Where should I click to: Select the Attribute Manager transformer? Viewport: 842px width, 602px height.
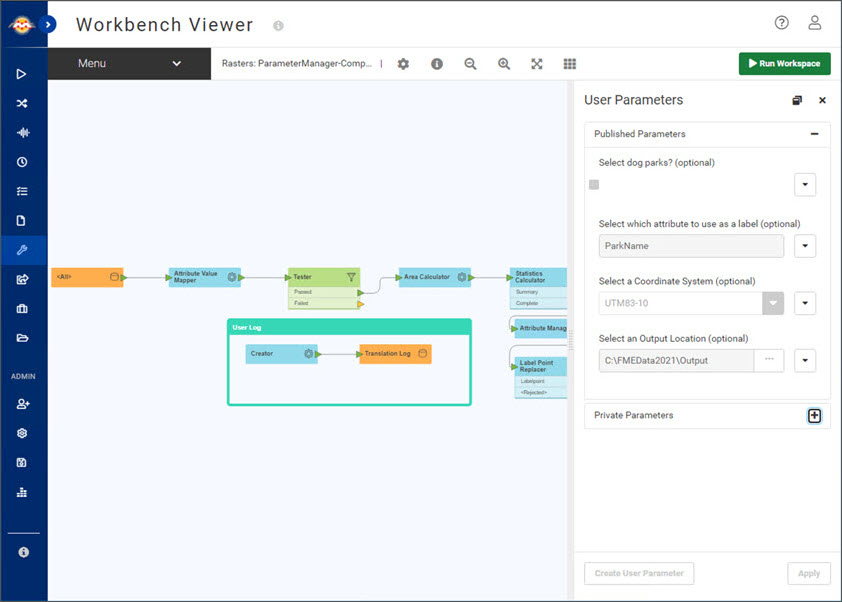tap(541, 328)
